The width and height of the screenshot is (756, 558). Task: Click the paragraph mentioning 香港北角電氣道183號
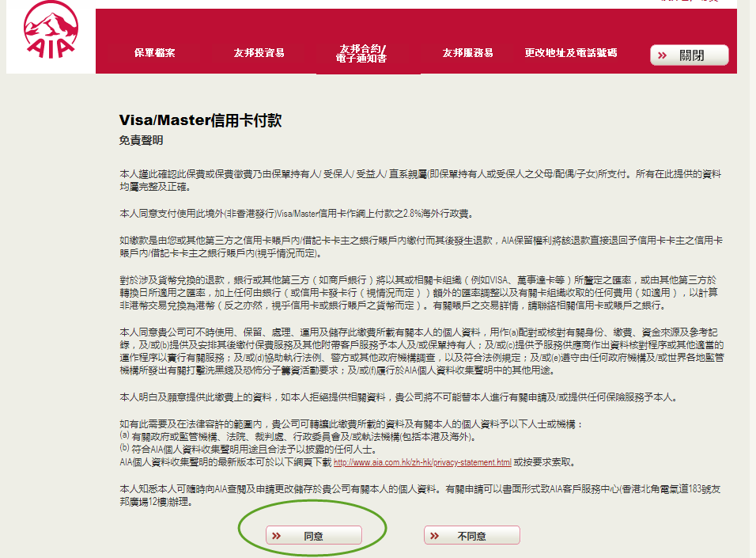[x=421, y=495]
